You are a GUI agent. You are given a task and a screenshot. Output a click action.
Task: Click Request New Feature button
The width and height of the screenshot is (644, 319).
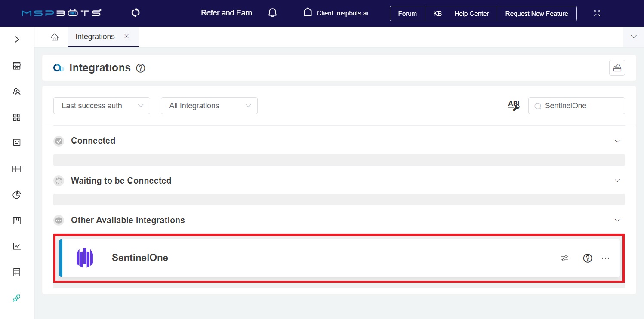(x=536, y=13)
